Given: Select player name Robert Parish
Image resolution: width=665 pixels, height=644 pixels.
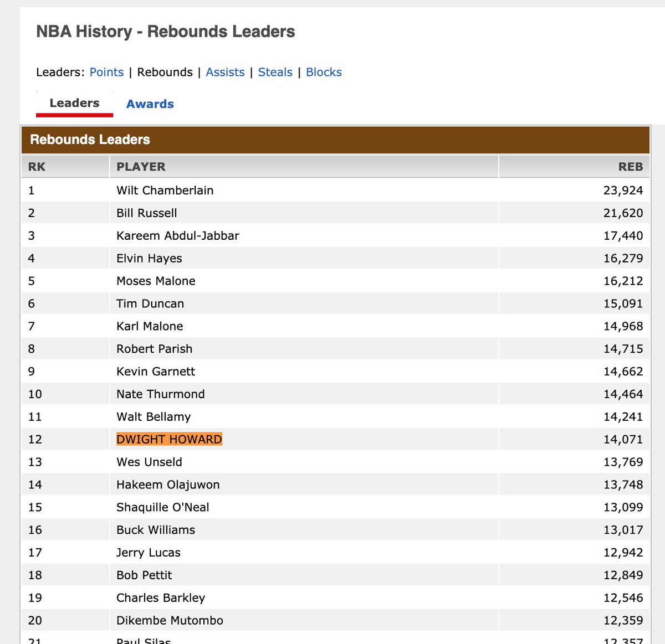Looking at the screenshot, I should coord(155,349).
